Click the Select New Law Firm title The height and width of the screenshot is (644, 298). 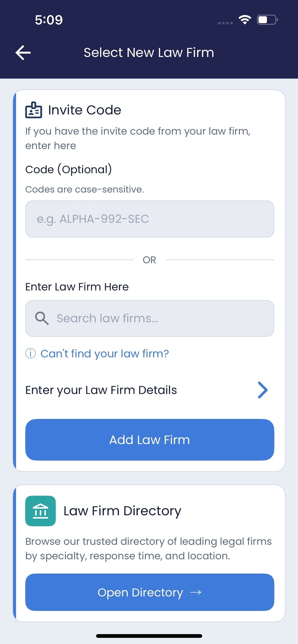click(x=149, y=52)
